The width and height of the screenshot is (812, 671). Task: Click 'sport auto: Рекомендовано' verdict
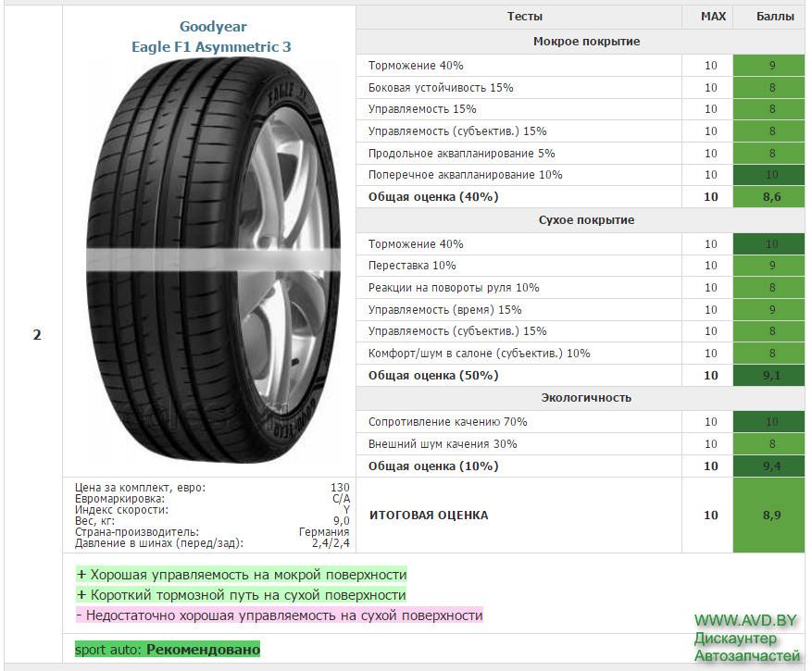coord(168,650)
